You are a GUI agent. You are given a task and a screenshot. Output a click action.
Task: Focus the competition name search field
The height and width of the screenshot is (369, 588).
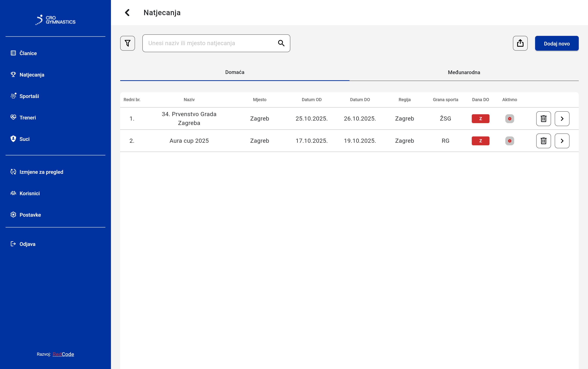coord(210,43)
